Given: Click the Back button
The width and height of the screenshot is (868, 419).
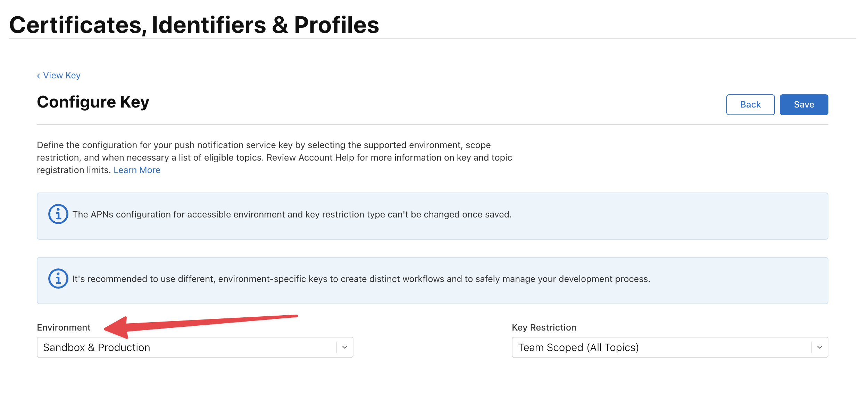Looking at the screenshot, I should pyautogui.click(x=750, y=104).
